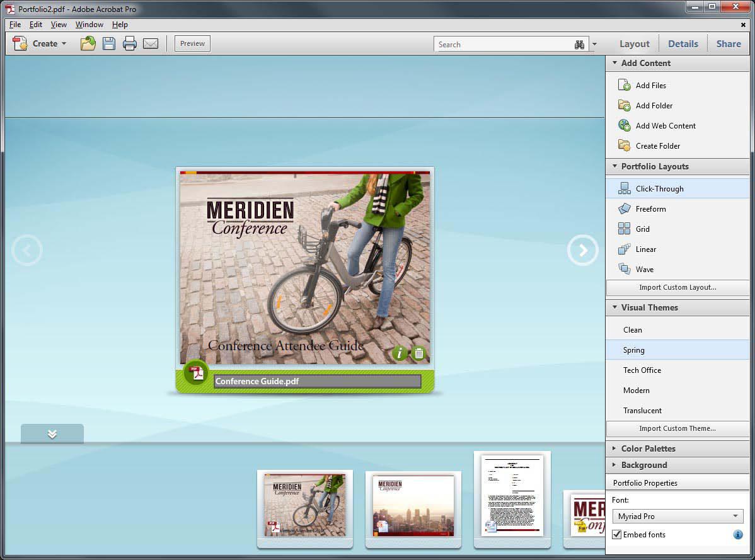
Task: Collapse the Visual Themes section
Action: point(615,307)
